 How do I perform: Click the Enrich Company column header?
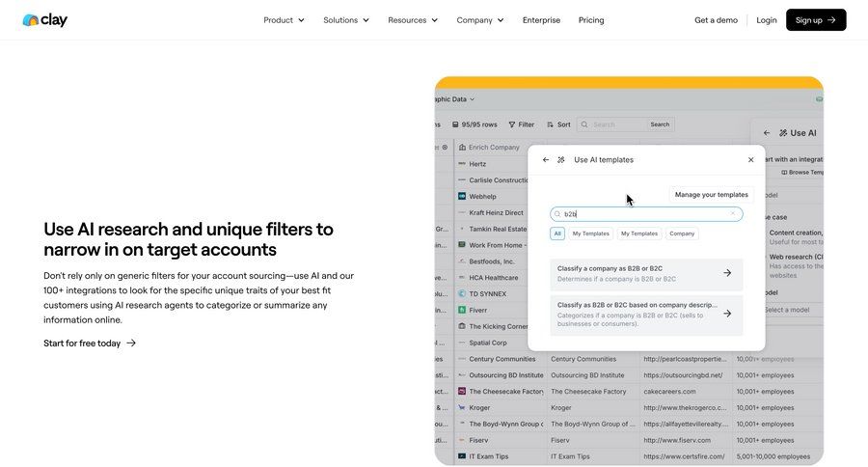489,148
